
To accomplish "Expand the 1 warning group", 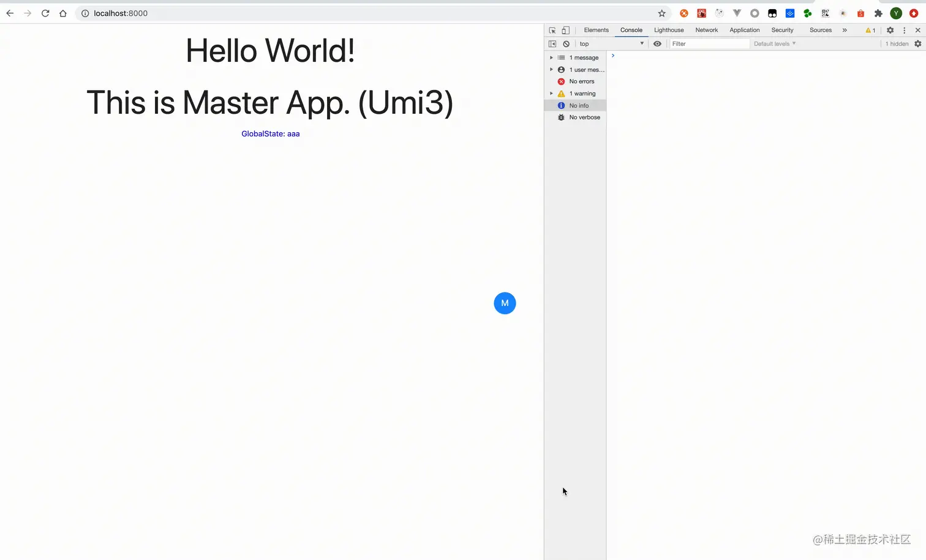I will tap(551, 94).
